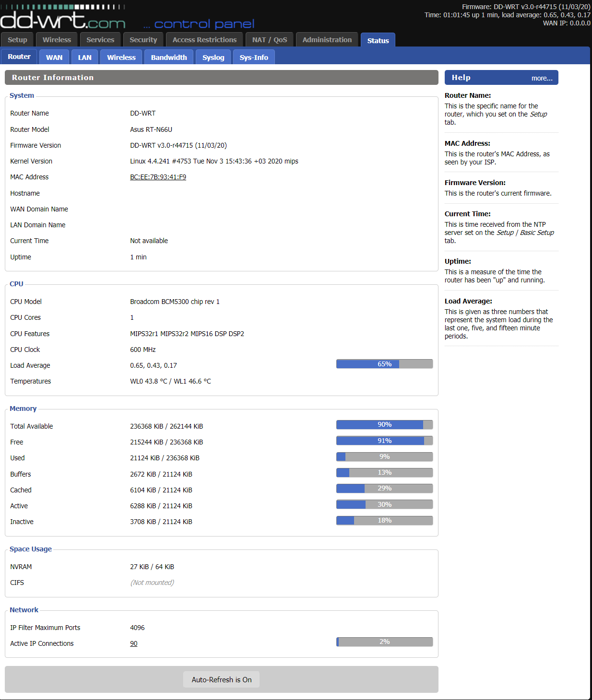Click the Cached 29% bar
The height and width of the screenshot is (700, 592).
coord(385,488)
